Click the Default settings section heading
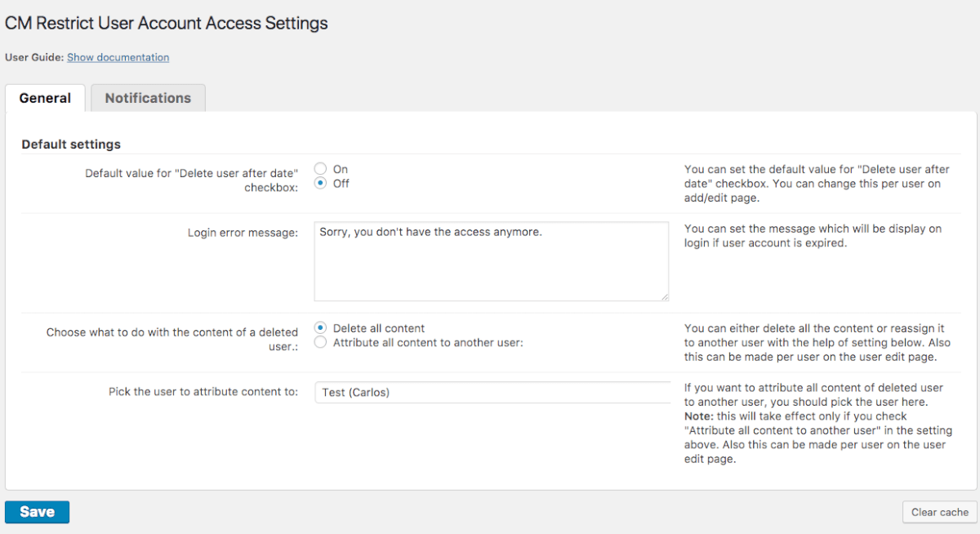 coord(71,145)
